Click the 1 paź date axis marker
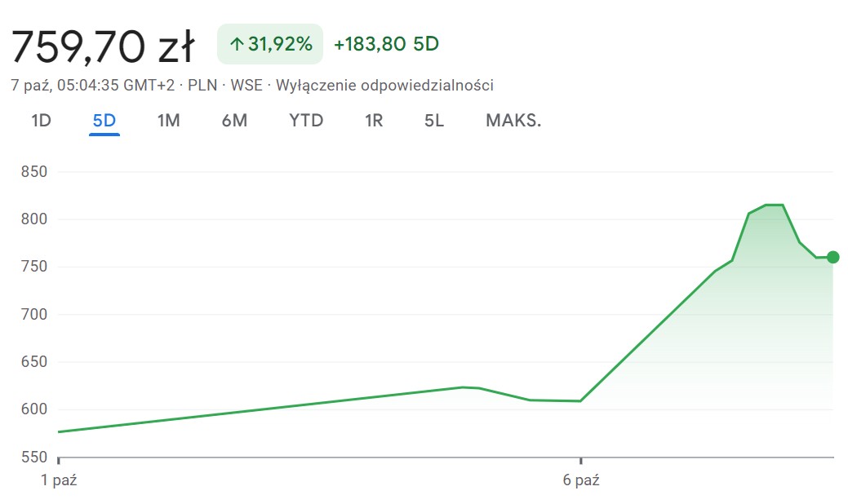 59,480
